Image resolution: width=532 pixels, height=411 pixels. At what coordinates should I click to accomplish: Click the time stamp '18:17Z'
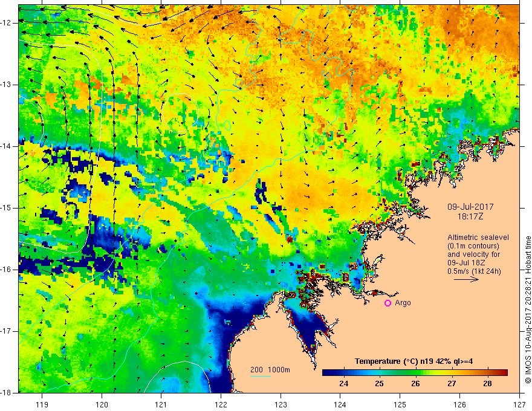point(470,216)
